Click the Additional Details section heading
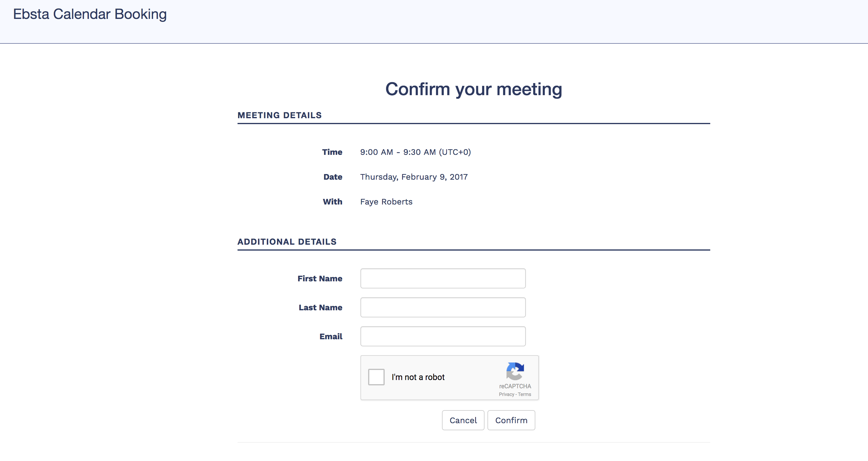Image resolution: width=868 pixels, height=461 pixels. tap(287, 242)
